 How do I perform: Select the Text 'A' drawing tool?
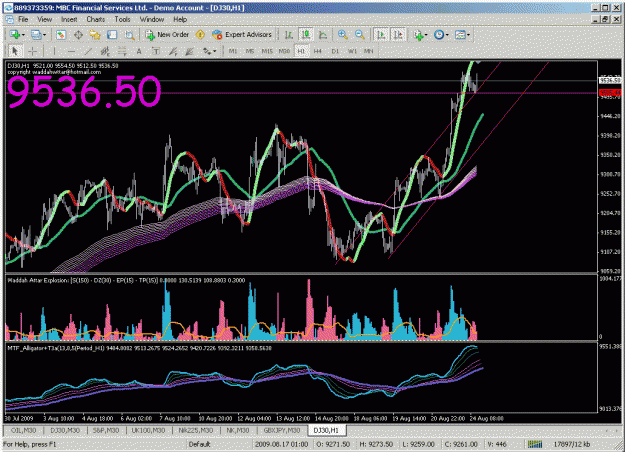pyautogui.click(x=139, y=51)
